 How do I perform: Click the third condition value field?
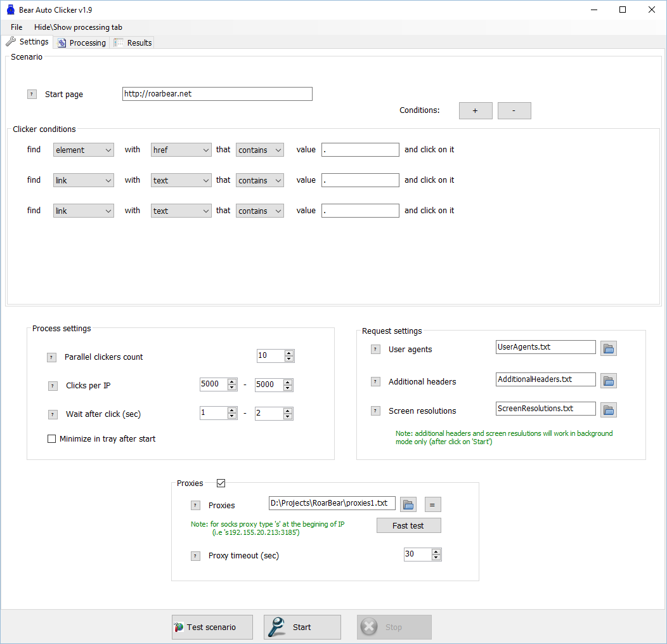(x=360, y=211)
